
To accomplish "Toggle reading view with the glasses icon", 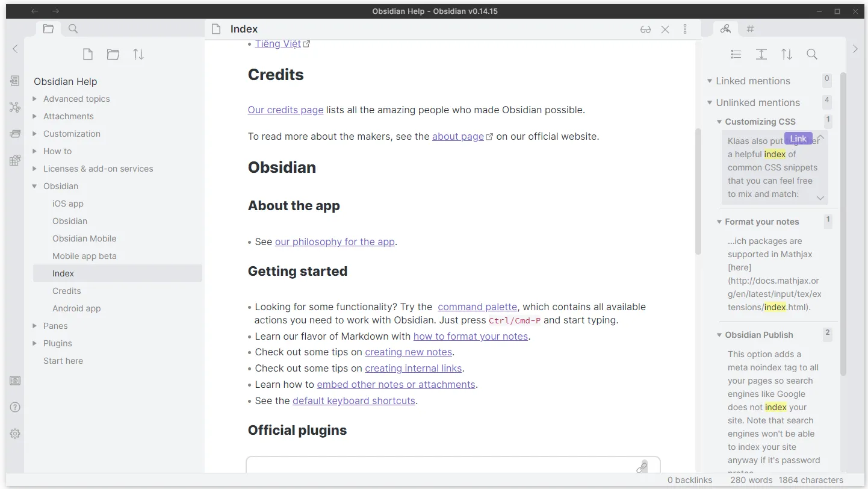I will point(645,29).
